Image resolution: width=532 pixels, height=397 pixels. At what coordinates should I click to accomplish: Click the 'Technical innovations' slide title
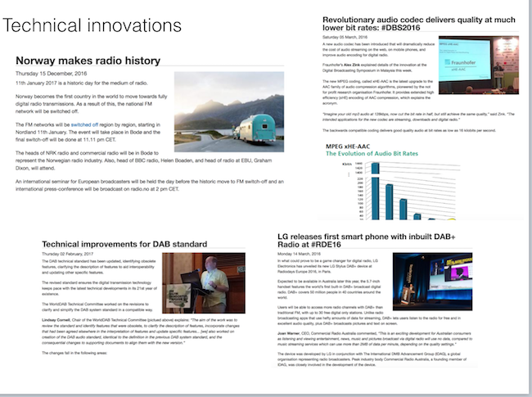click(x=92, y=25)
